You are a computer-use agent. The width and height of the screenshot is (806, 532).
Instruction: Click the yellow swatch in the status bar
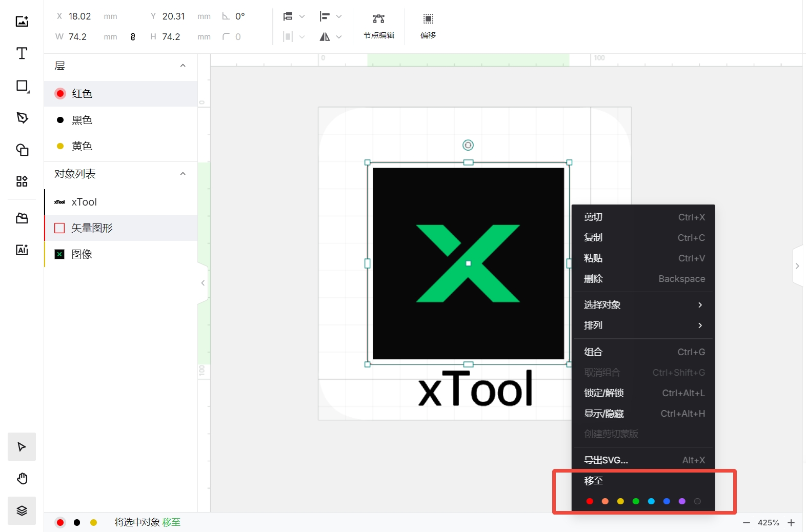point(93,523)
